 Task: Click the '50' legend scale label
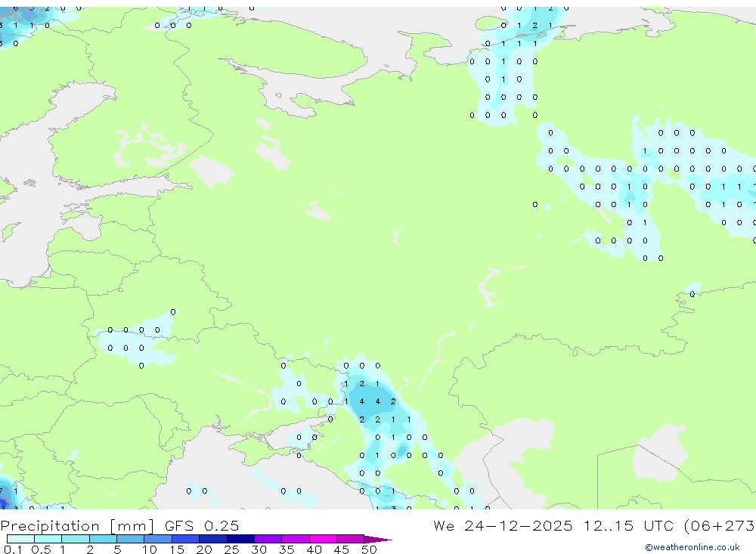click(x=369, y=549)
